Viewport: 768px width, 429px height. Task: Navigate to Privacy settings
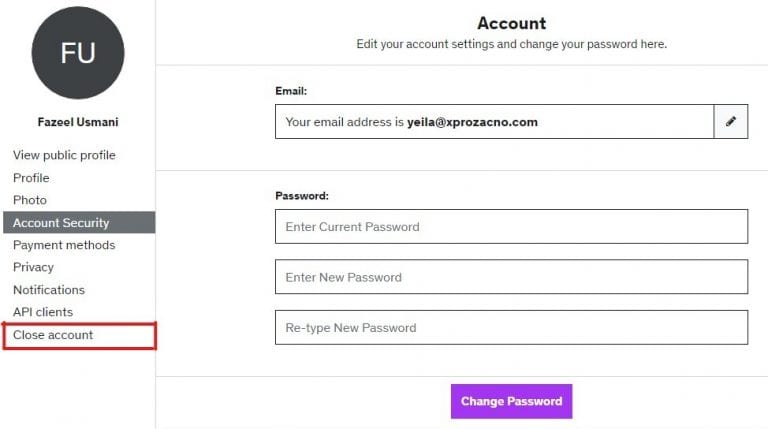click(33, 267)
